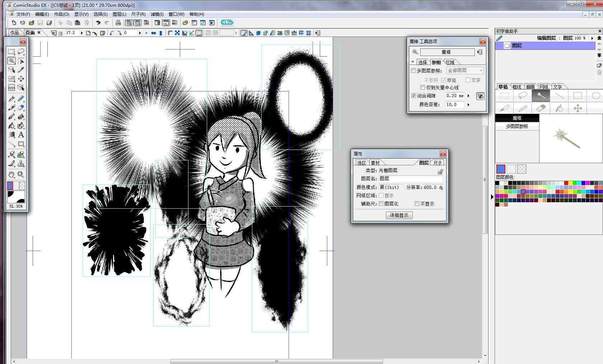This screenshot has width=603, height=364.
Task: Pick the Text (A) tool
Action: pos(21,135)
